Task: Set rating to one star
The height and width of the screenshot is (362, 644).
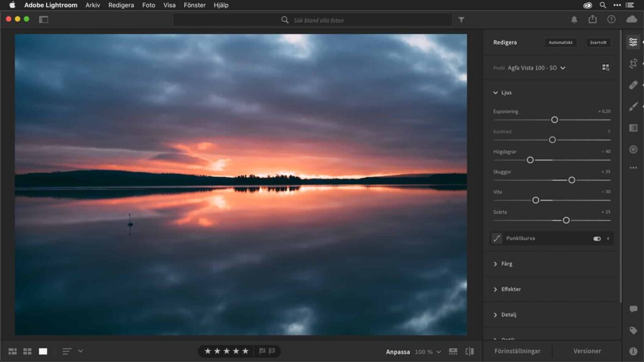Action: pyautogui.click(x=208, y=351)
